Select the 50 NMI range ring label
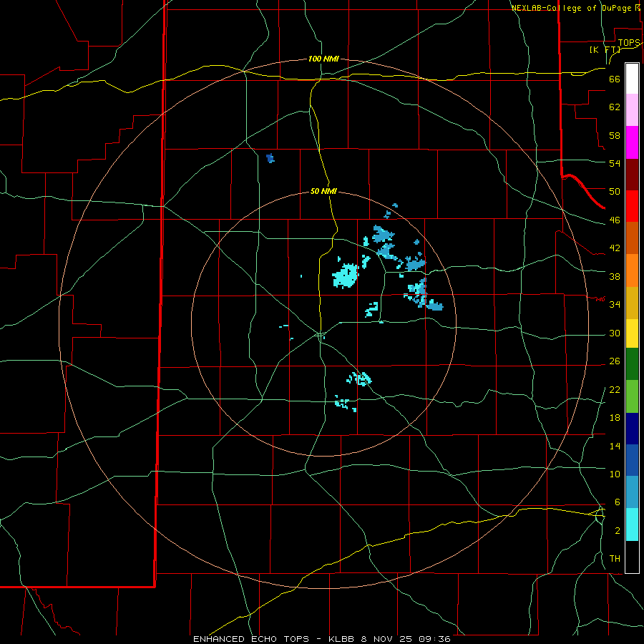 tap(323, 191)
